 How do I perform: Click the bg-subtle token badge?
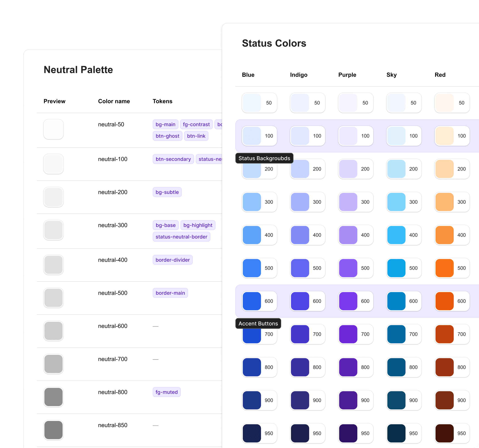167,192
